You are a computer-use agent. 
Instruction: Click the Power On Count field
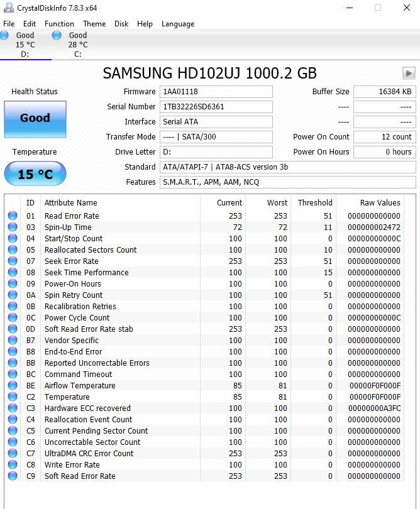pos(385,136)
